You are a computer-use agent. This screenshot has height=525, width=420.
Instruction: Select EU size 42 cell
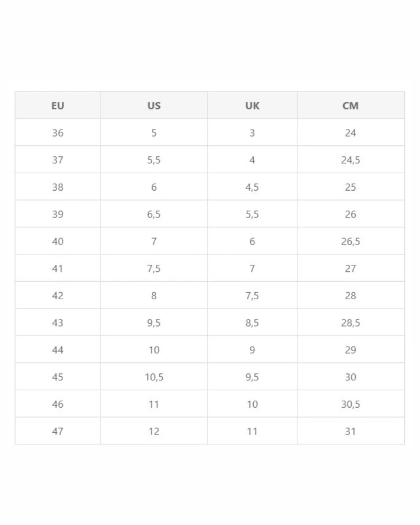[58, 295]
